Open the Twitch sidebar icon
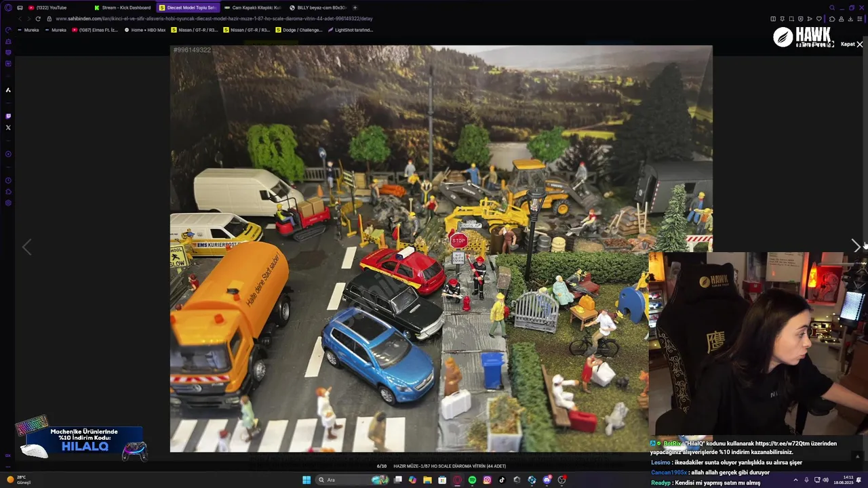The width and height of the screenshot is (868, 488). point(8,116)
